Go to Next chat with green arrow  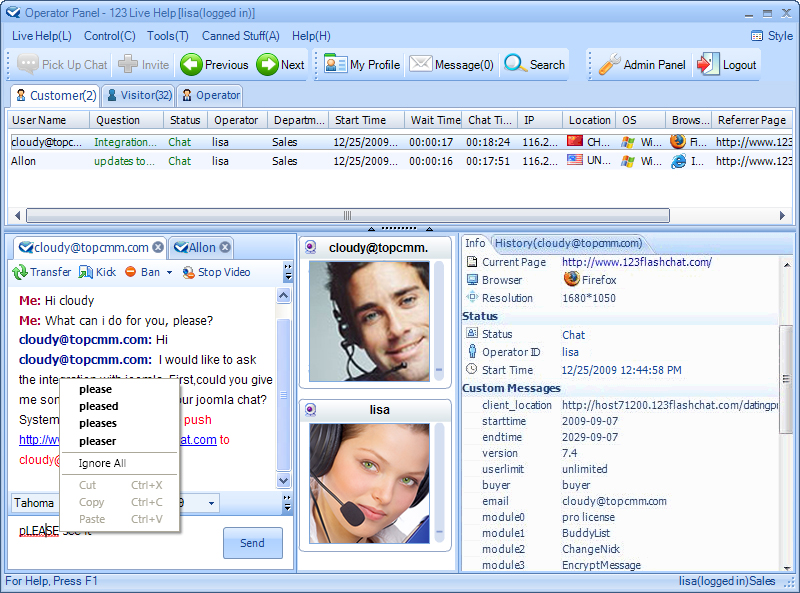click(281, 65)
